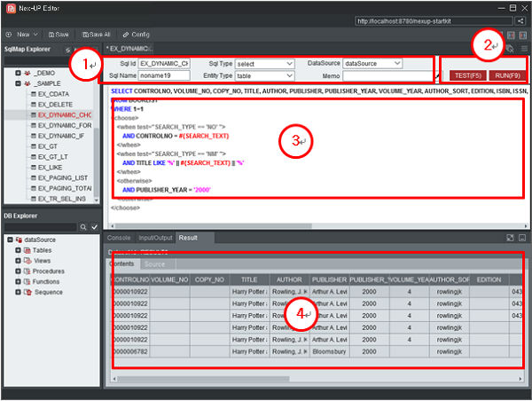
Task: Click the Sql Name input field
Action: (164, 75)
